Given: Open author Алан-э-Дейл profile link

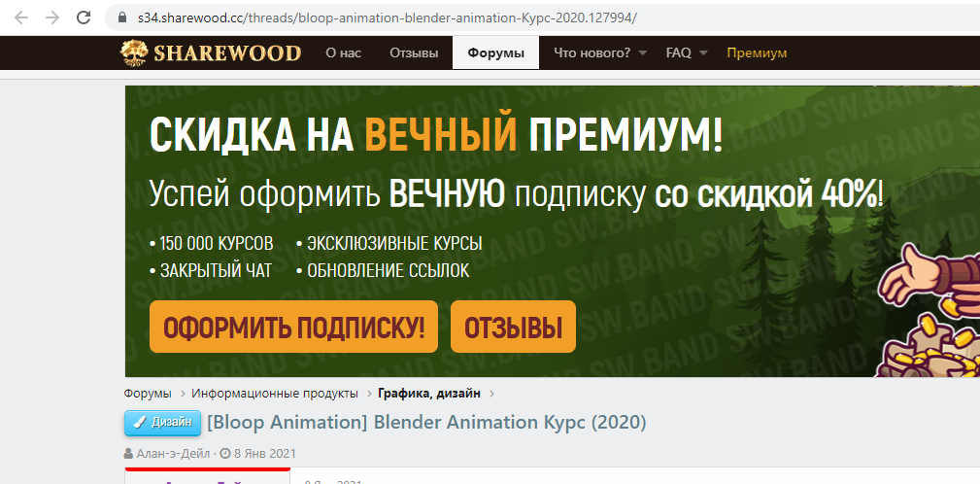Looking at the screenshot, I should pos(173,453).
